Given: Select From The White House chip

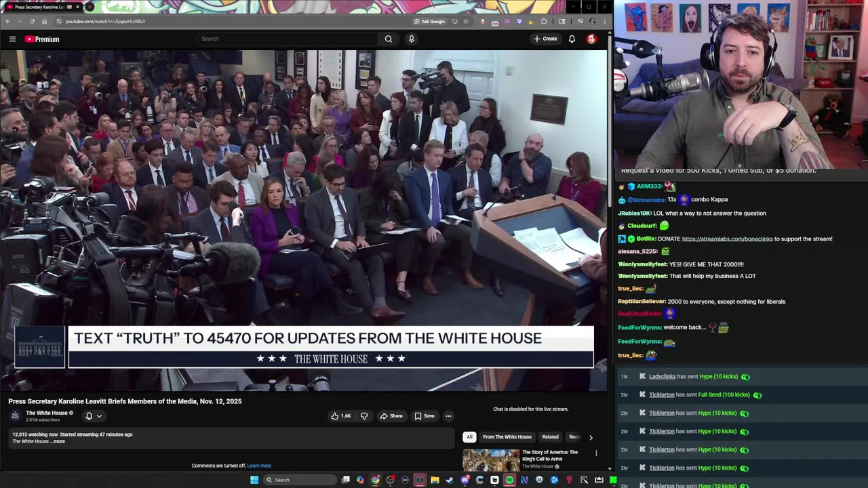Looking at the screenshot, I should (507, 437).
